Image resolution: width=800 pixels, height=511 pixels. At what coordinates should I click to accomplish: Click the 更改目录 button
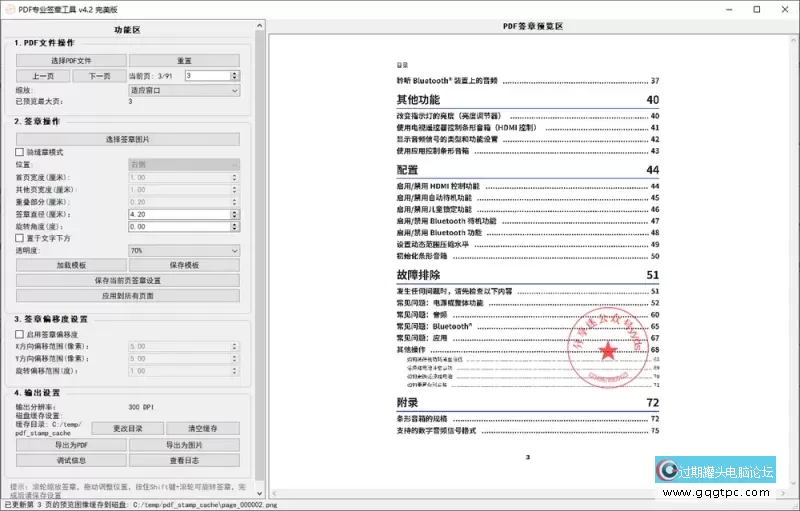(x=128, y=428)
